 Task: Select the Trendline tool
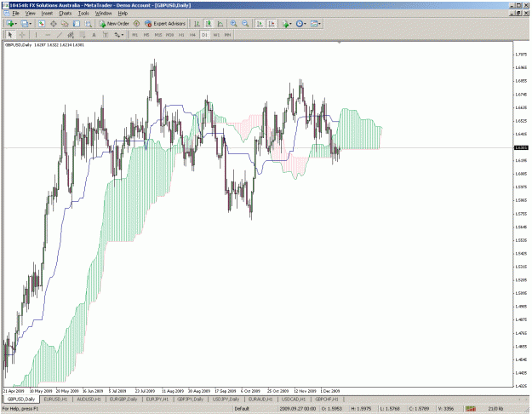click(x=59, y=35)
